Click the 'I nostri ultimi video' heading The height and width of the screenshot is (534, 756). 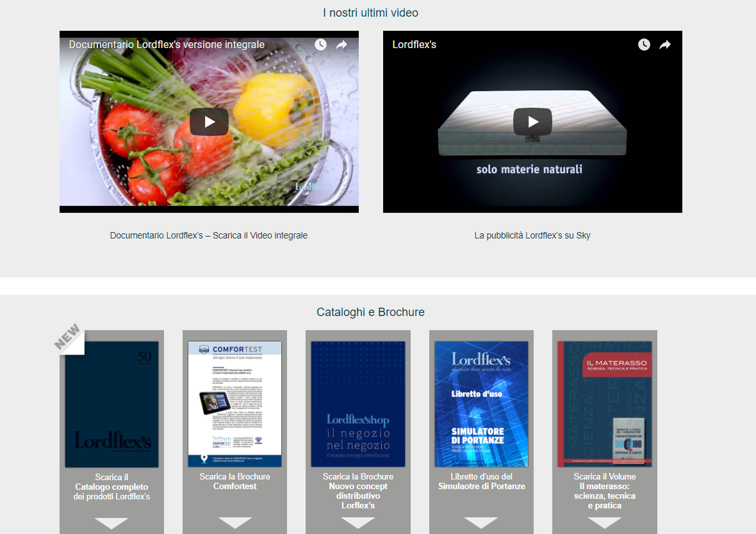pos(370,13)
